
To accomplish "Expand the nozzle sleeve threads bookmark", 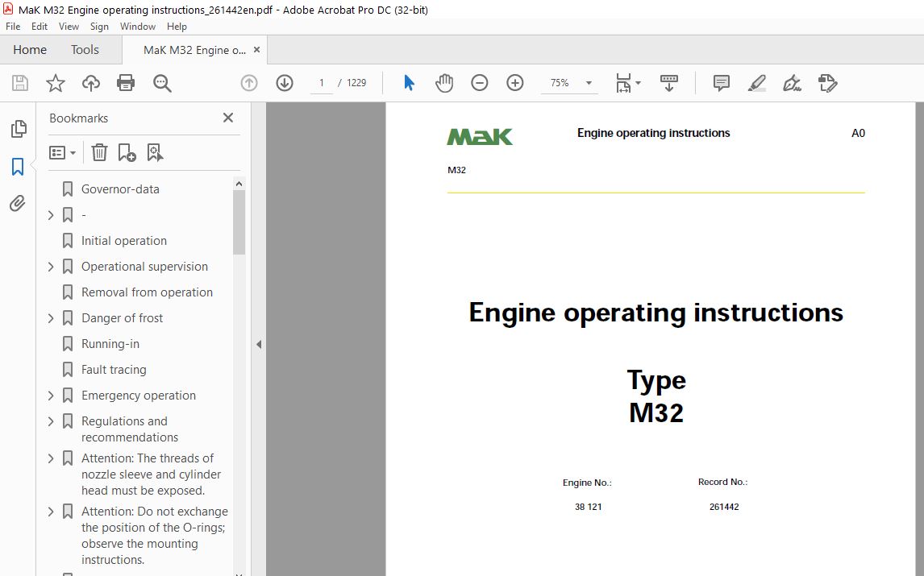I will (x=51, y=459).
